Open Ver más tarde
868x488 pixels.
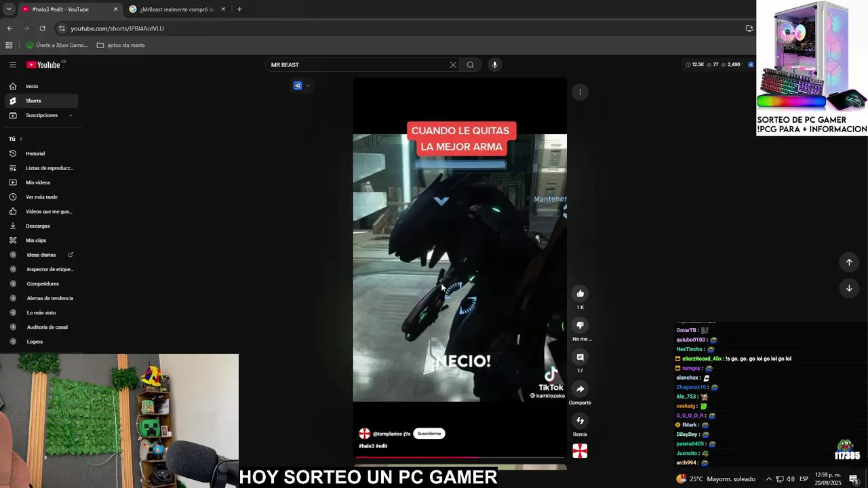41,197
